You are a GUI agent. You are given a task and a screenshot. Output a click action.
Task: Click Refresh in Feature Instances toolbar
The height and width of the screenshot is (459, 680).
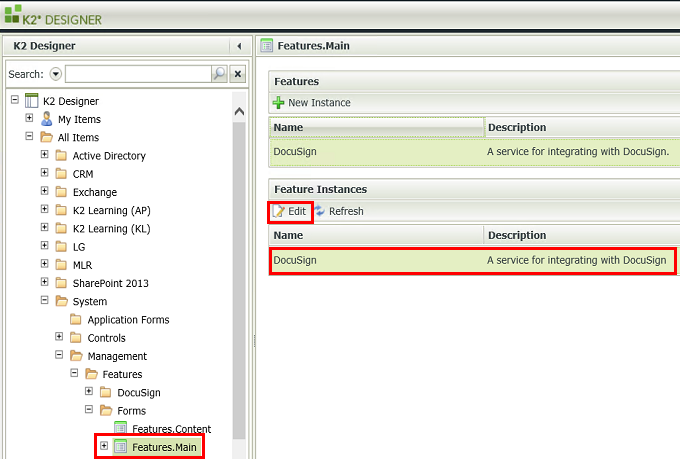click(x=339, y=211)
